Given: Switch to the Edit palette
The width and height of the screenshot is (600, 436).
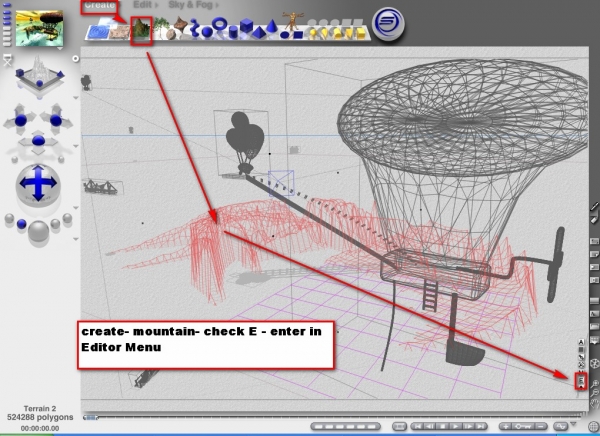Looking at the screenshot, I should 142,5.
